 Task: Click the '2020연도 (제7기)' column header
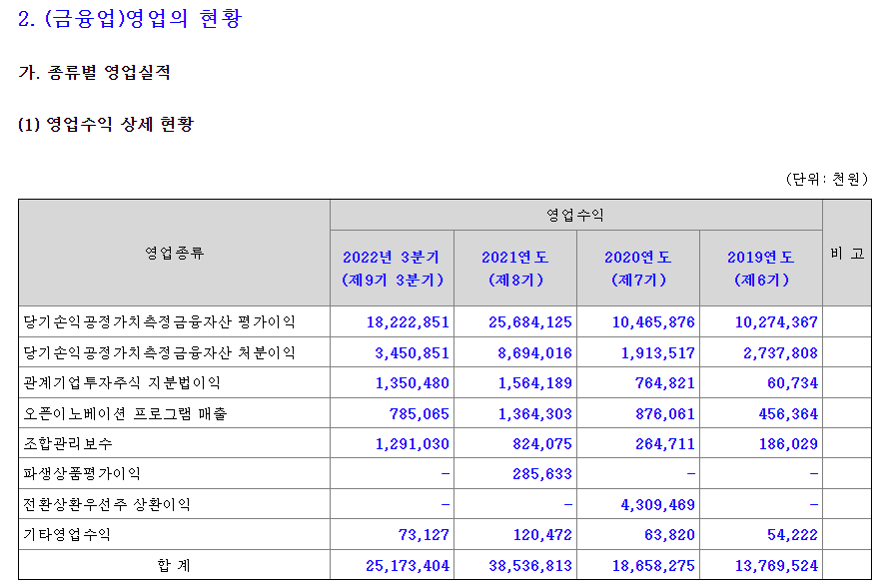pos(638,268)
